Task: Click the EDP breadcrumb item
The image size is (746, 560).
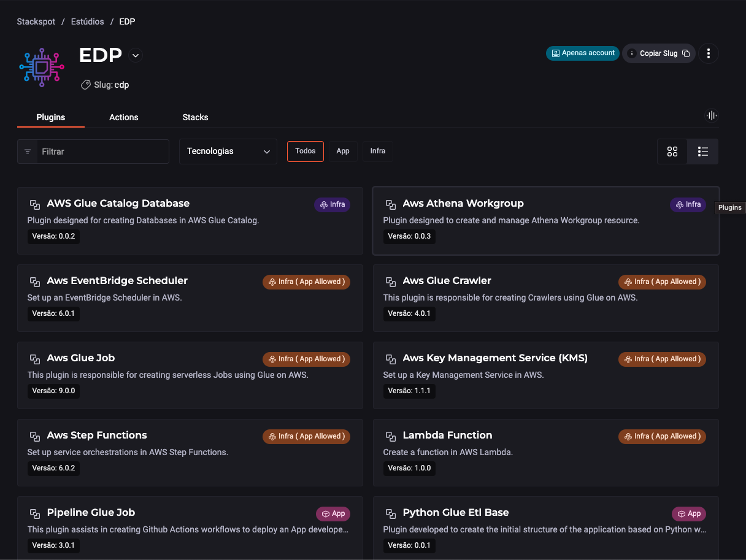Action: (127, 21)
